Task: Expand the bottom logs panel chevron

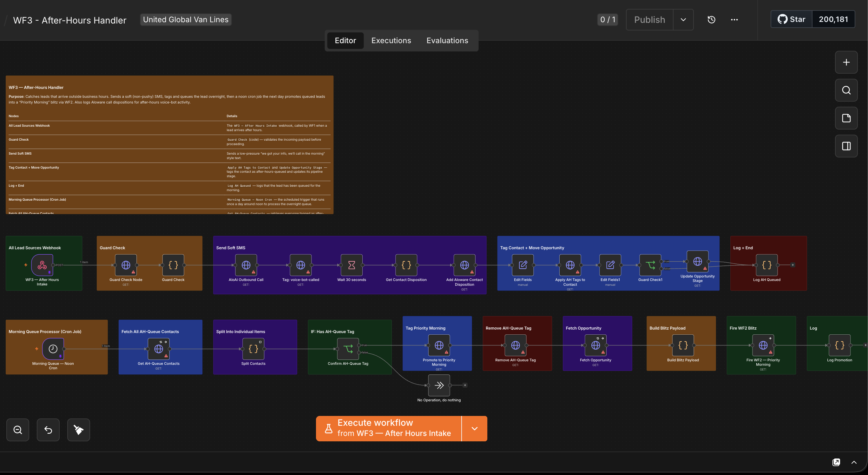Action: click(x=854, y=462)
